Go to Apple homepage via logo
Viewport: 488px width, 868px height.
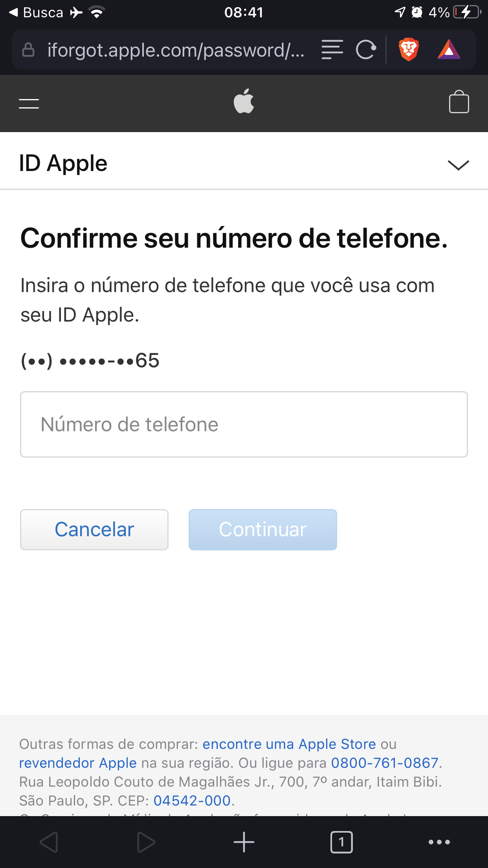(244, 101)
